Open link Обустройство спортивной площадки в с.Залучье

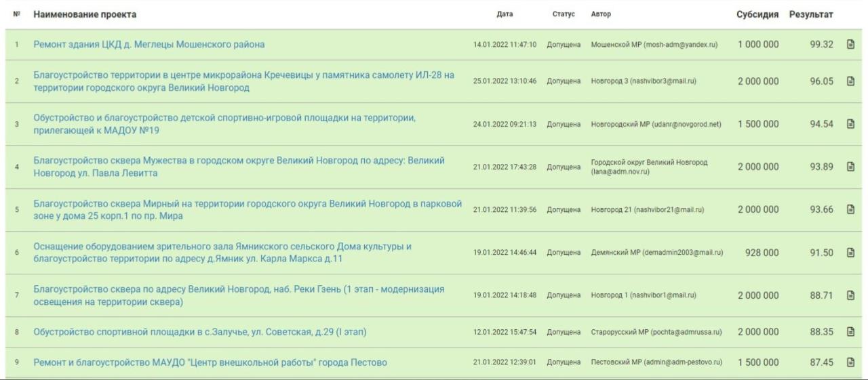pyautogui.click(x=200, y=332)
